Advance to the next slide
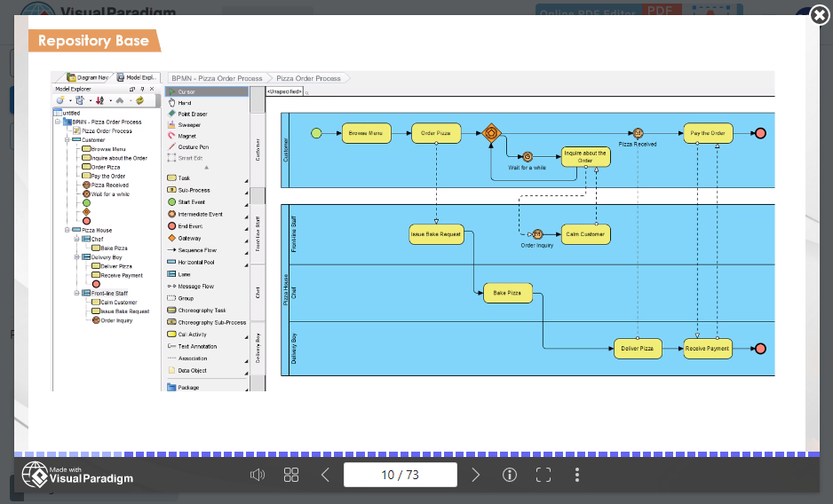This screenshot has height=504, width=833. tap(476, 475)
